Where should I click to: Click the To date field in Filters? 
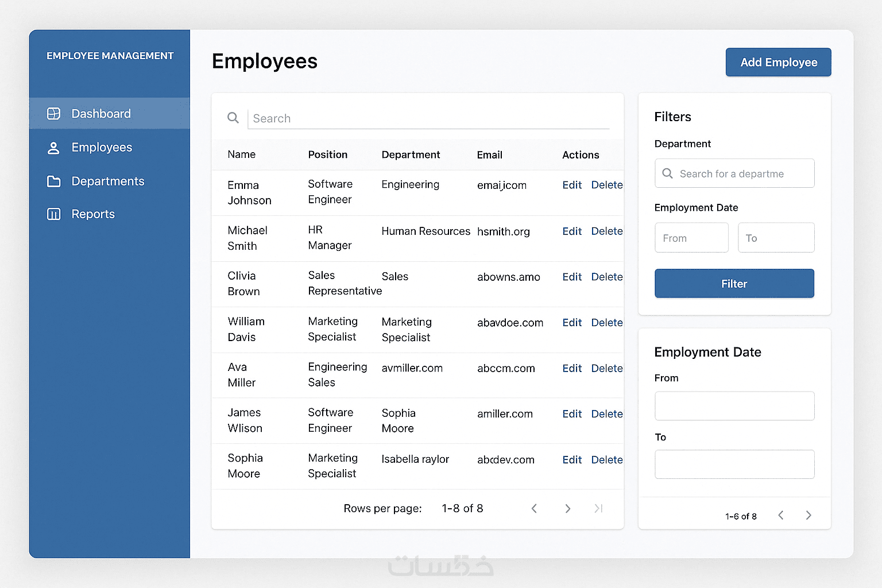(x=776, y=238)
